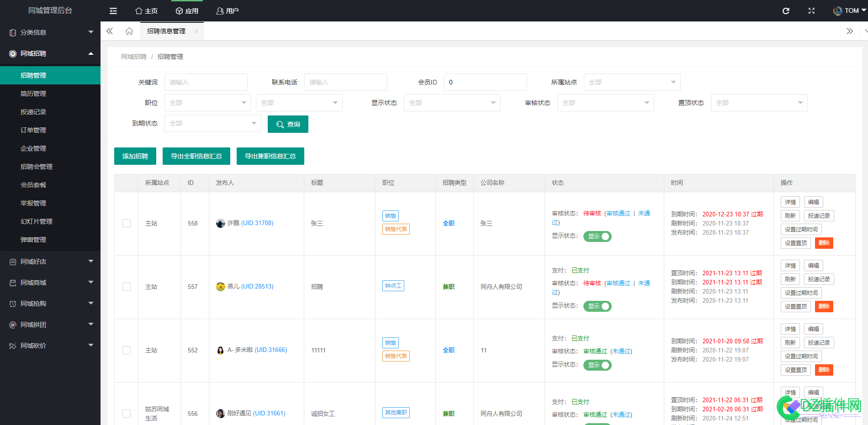Check the row checkbox for record 552
Screen dimensions: 868x425
pyautogui.click(x=127, y=350)
